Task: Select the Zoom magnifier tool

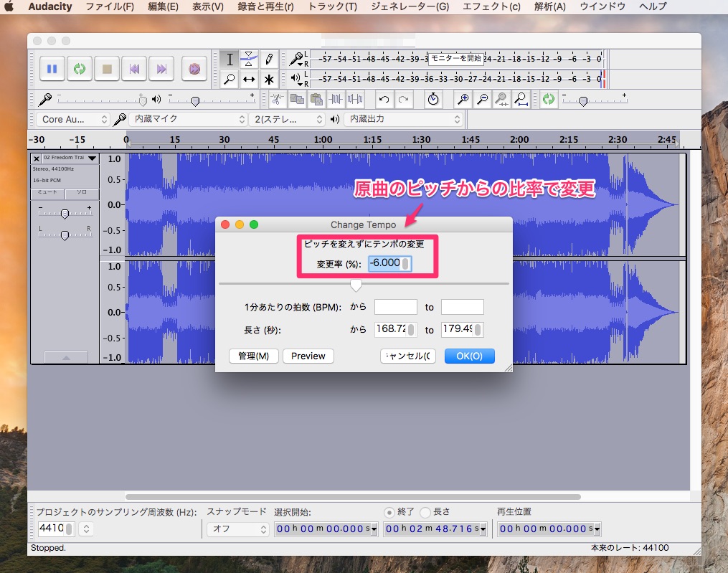Action: 230,79
